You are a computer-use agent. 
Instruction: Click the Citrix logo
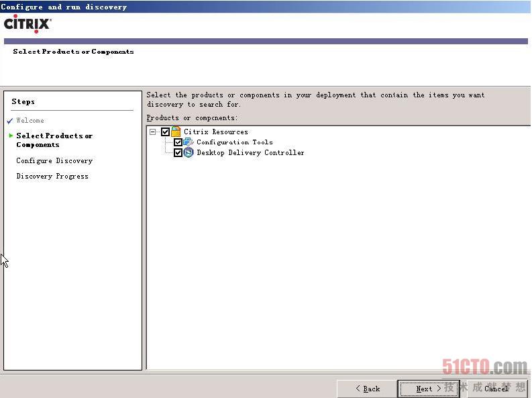[27, 24]
